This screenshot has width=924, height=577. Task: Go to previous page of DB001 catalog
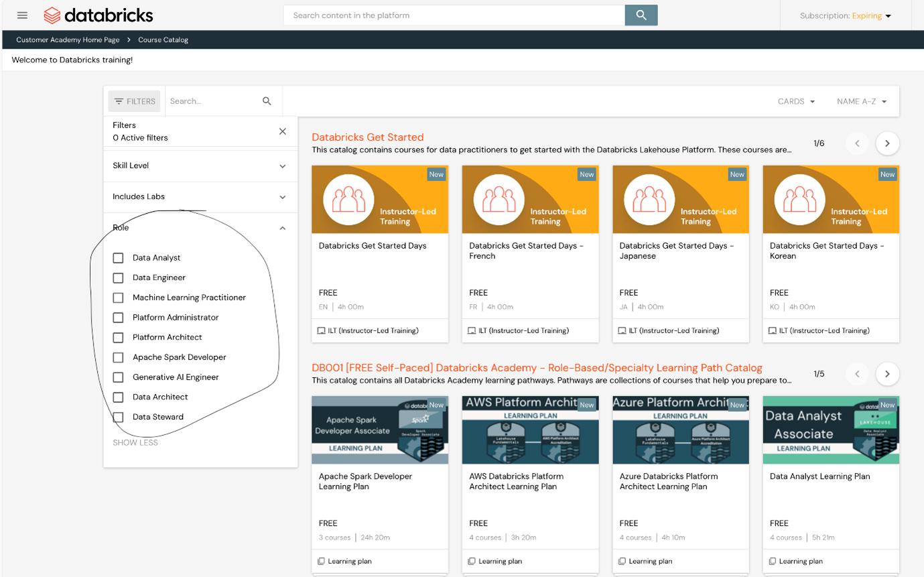(x=857, y=374)
